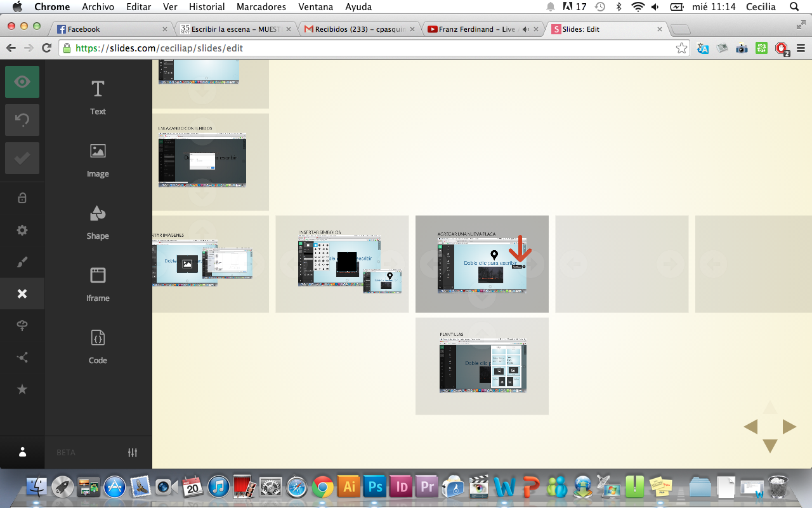This screenshot has width=812, height=508.
Task: Insert a Text block
Action: point(98,97)
